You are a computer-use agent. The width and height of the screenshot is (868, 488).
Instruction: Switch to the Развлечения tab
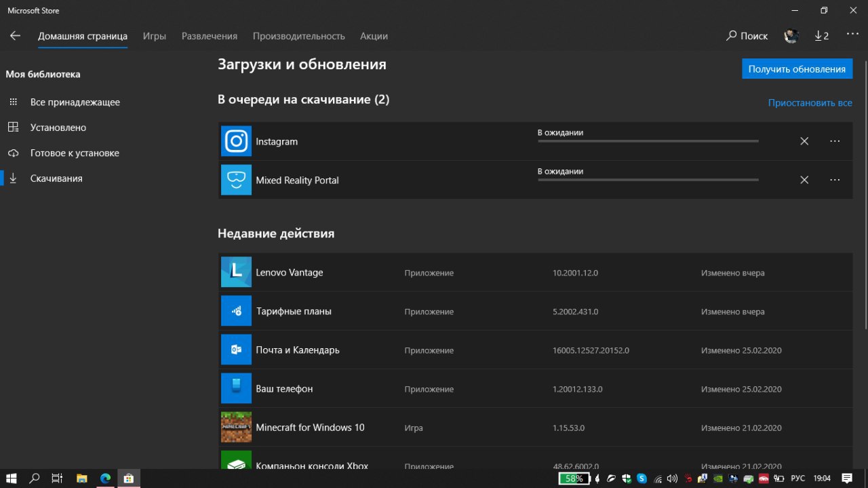[x=210, y=36]
